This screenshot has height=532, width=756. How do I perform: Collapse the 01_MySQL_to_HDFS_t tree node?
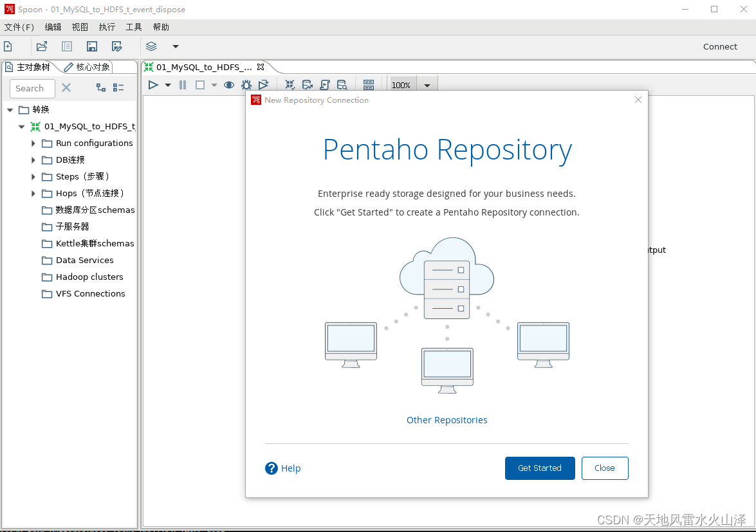[x=21, y=127]
